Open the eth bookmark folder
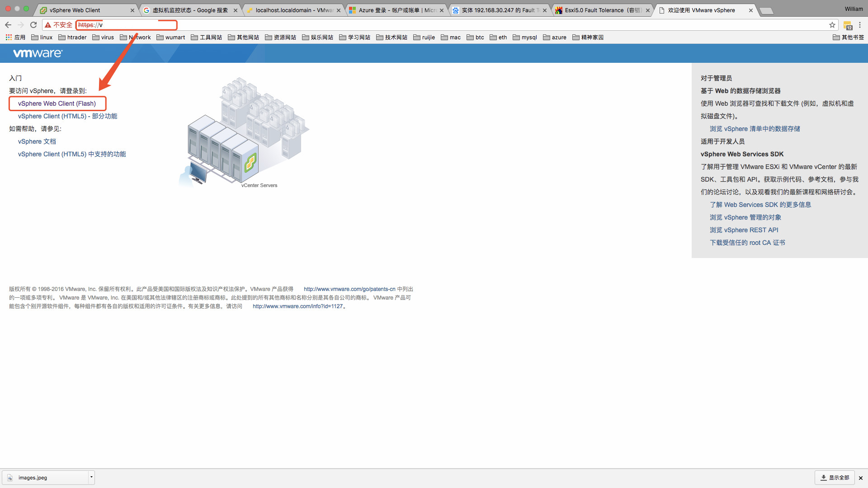Screen dimensions: 868x488 (x=498, y=38)
